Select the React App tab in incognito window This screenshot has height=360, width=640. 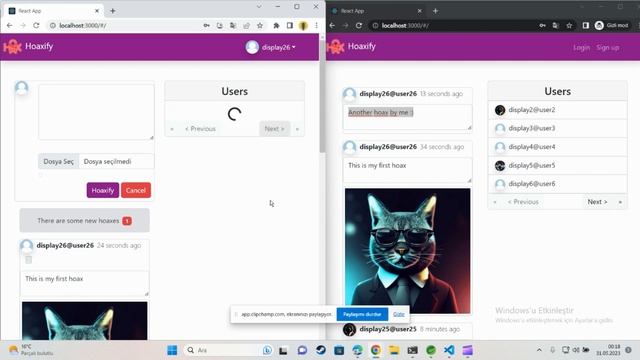376,11
